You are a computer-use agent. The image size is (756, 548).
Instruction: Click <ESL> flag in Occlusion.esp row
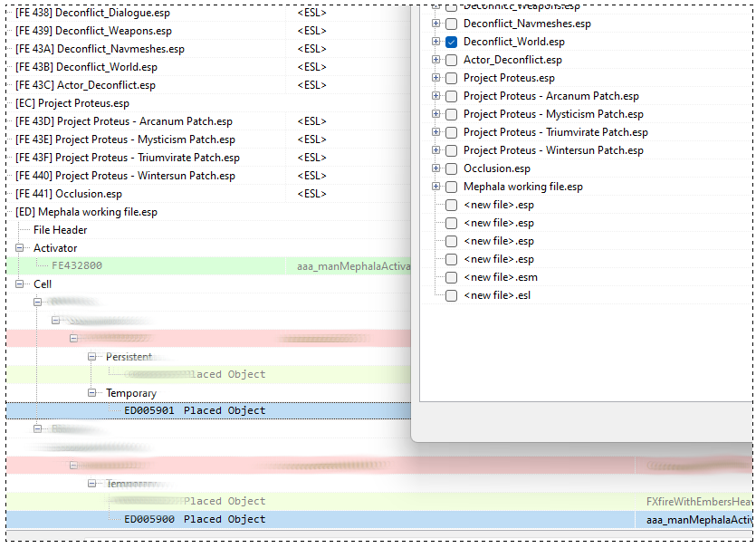tap(312, 194)
